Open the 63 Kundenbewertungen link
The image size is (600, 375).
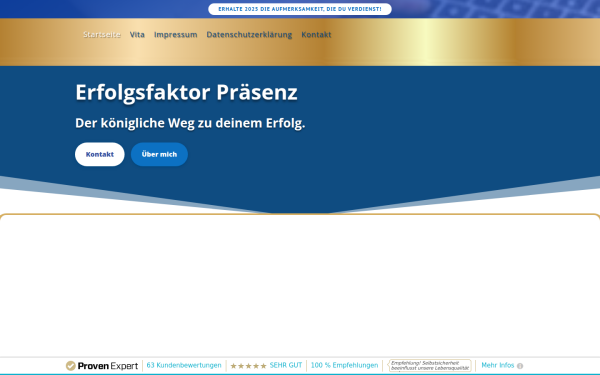184,365
